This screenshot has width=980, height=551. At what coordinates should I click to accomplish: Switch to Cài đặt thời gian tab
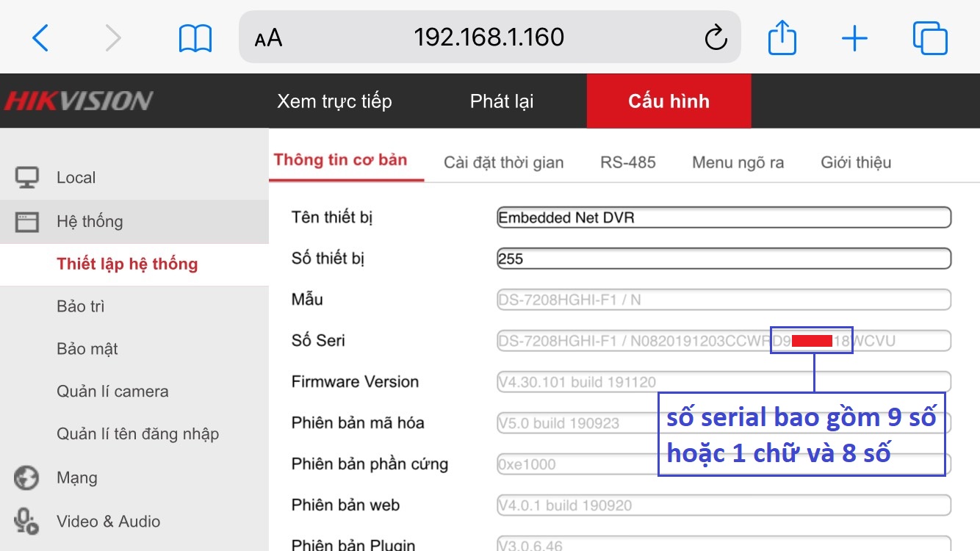pos(504,162)
